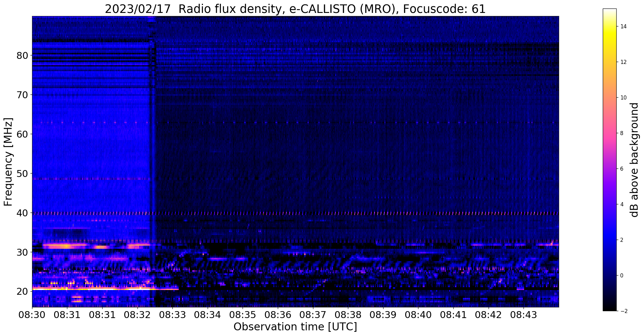644x336 pixels.
Task: Pick the colorbar tick labeled 0
Action: pos(622,276)
